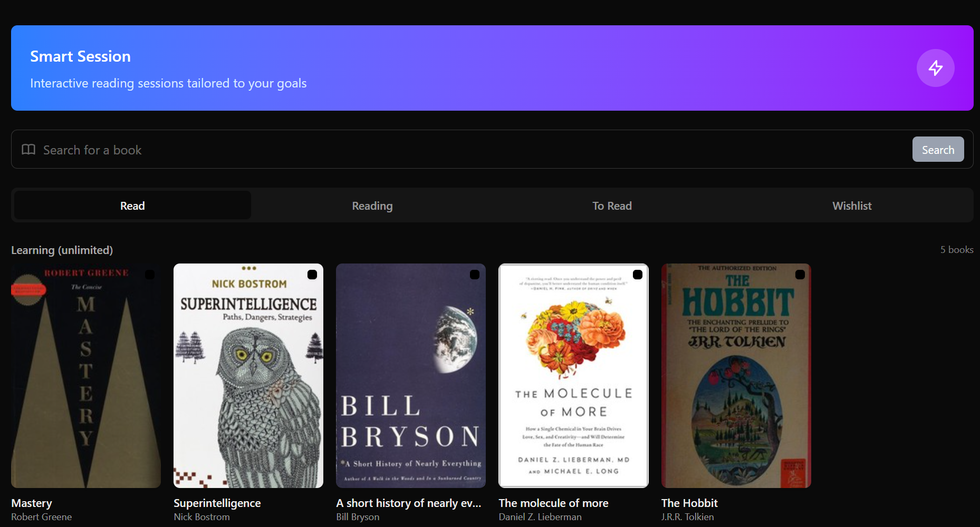
Task: Open The Hobbit book cover
Action: (x=736, y=376)
